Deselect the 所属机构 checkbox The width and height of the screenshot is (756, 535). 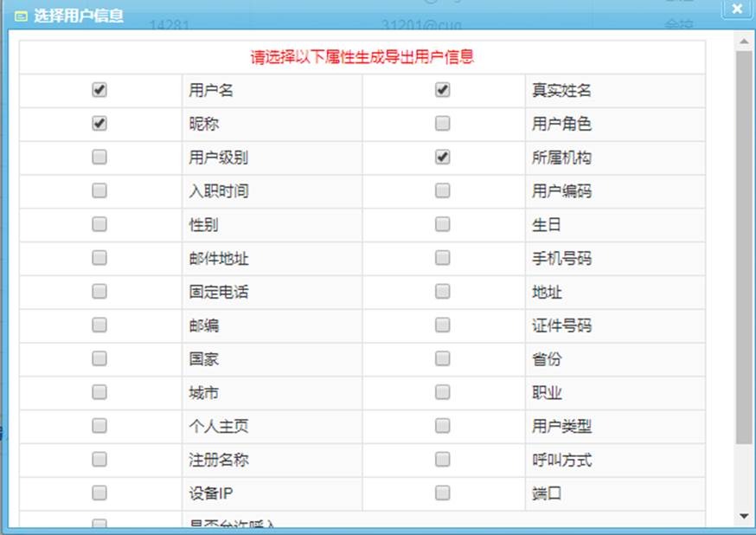443,158
